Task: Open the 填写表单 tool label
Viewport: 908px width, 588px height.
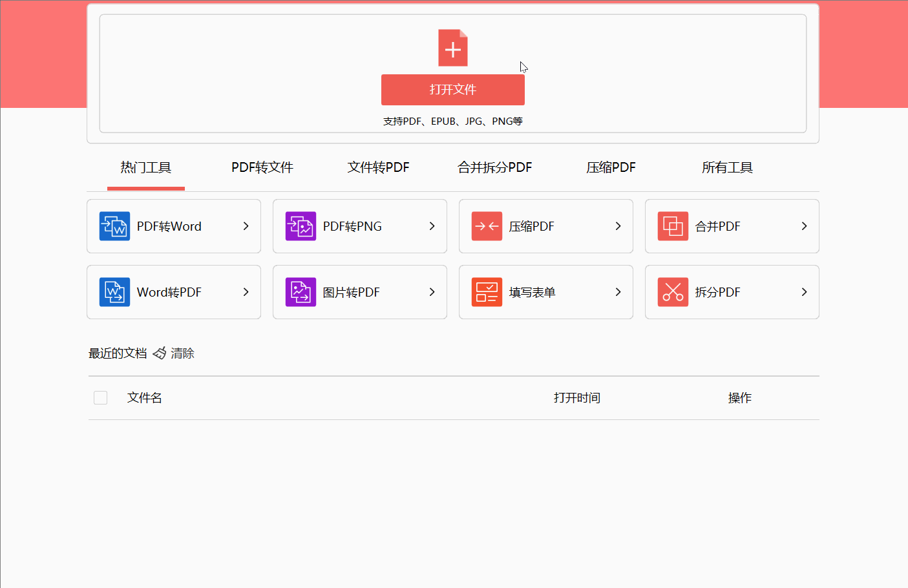Action: [x=533, y=293]
